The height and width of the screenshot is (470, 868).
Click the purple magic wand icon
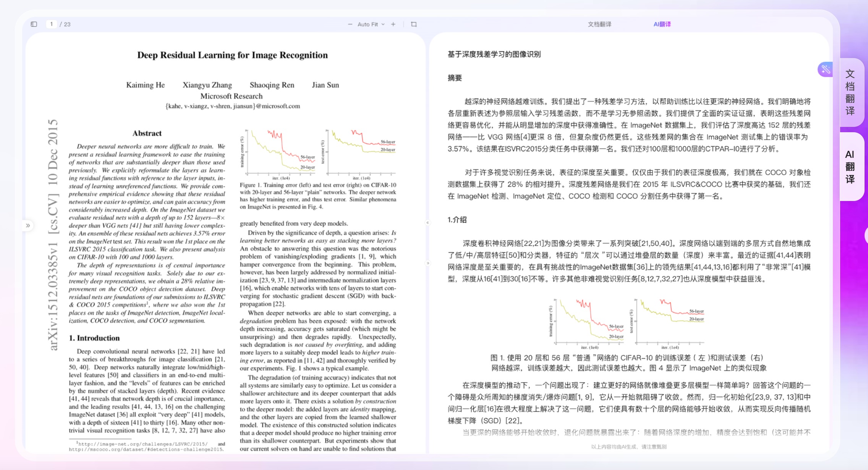point(826,69)
